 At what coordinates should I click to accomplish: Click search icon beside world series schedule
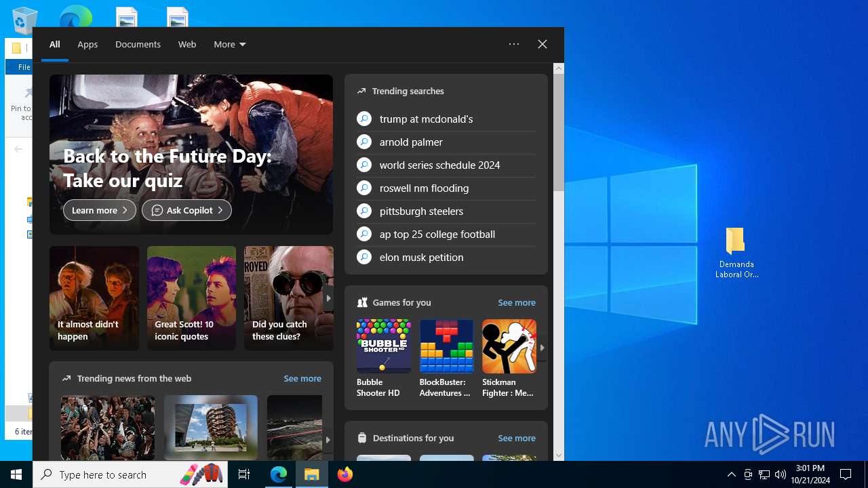pyautogui.click(x=364, y=165)
